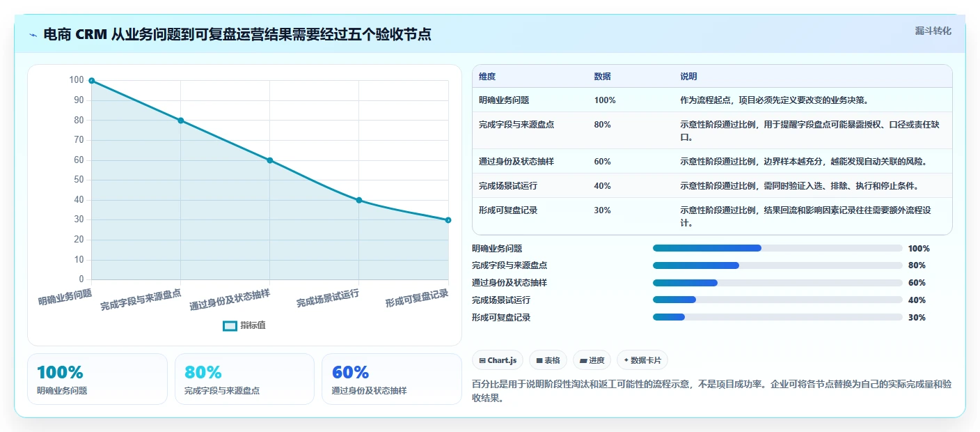Click the 80% progress bar for 完成字段与来源盘点
980x432 pixels.
(x=777, y=265)
